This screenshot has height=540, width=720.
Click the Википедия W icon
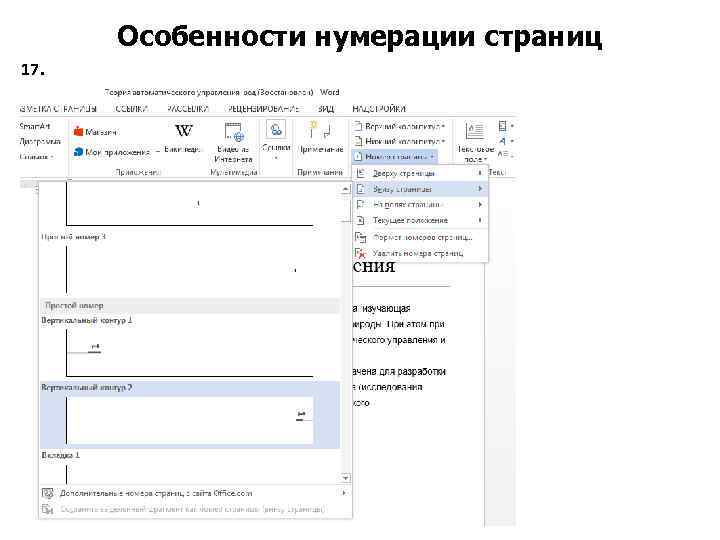point(183,131)
